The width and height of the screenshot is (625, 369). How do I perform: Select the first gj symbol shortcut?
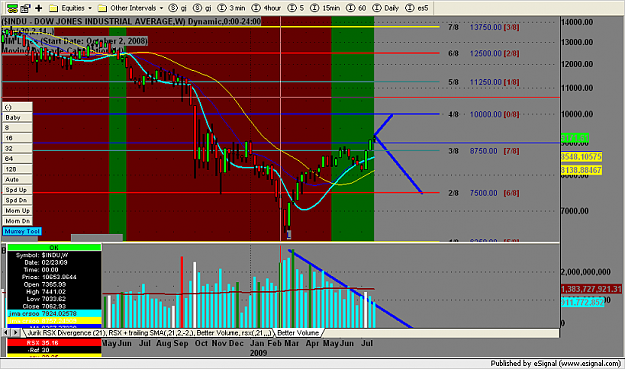coord(178,8)
